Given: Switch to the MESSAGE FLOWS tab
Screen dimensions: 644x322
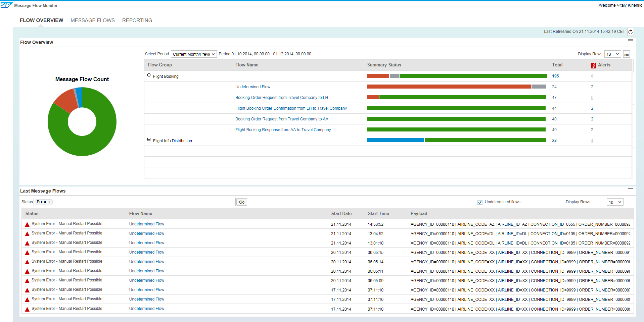Looking at the screenshot, I should (x=93, y=20).
